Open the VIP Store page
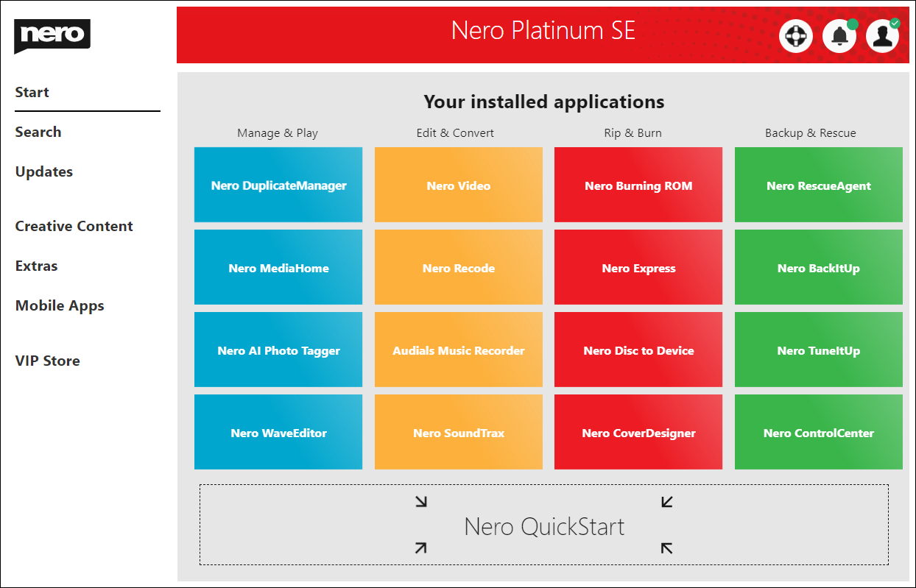The width and height of the screenshot is (916, 588). 47,361
